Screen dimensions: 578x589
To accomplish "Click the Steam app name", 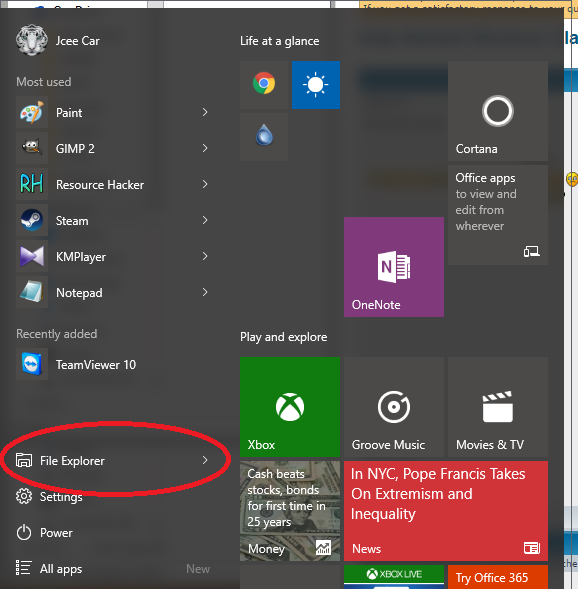I will coord(72,220).
